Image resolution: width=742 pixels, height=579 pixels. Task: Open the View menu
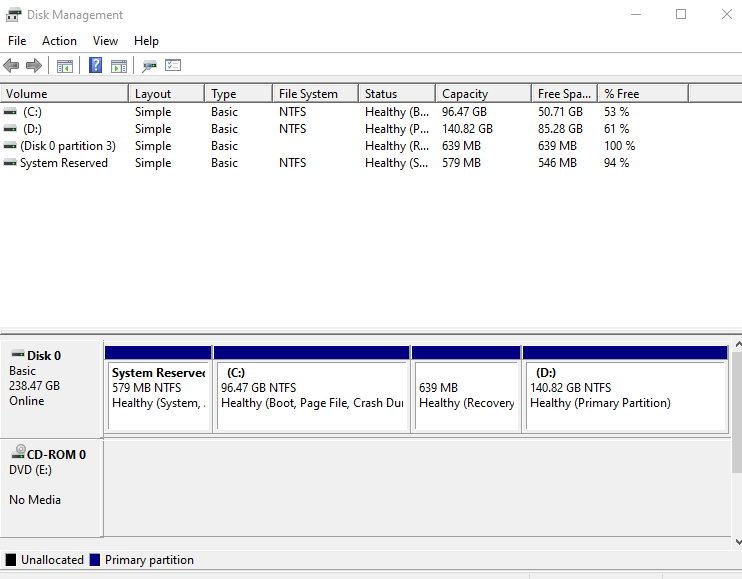[x=105, y=41]
